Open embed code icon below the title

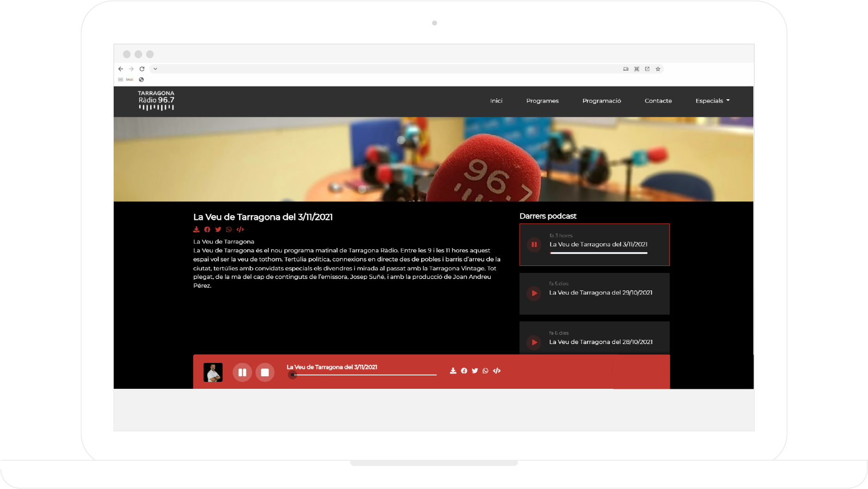pos(240,229)
